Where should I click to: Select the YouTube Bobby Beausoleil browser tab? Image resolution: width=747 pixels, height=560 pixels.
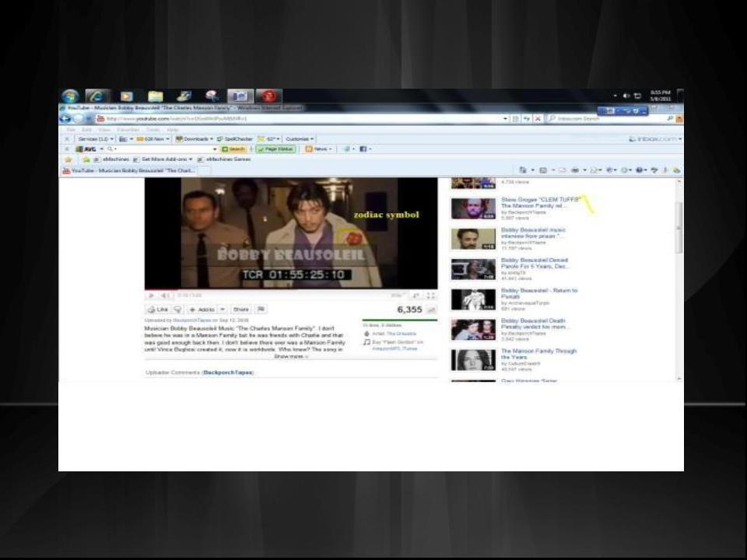134,170
